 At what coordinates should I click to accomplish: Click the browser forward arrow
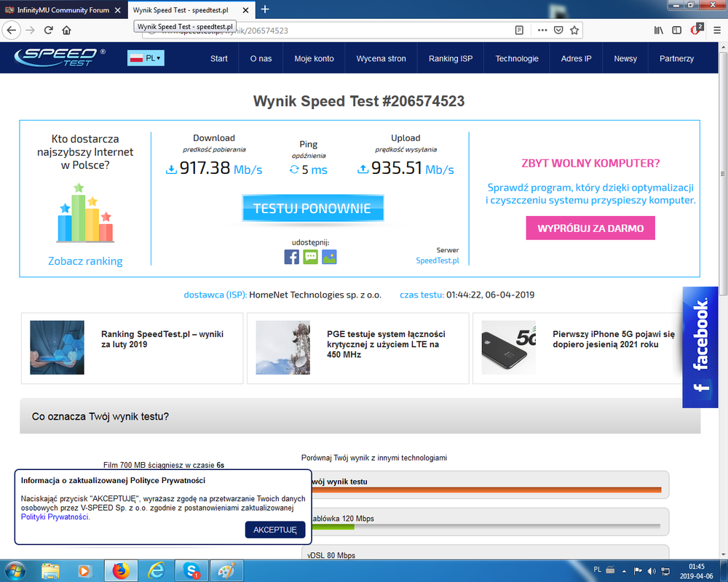click(30, 30)
